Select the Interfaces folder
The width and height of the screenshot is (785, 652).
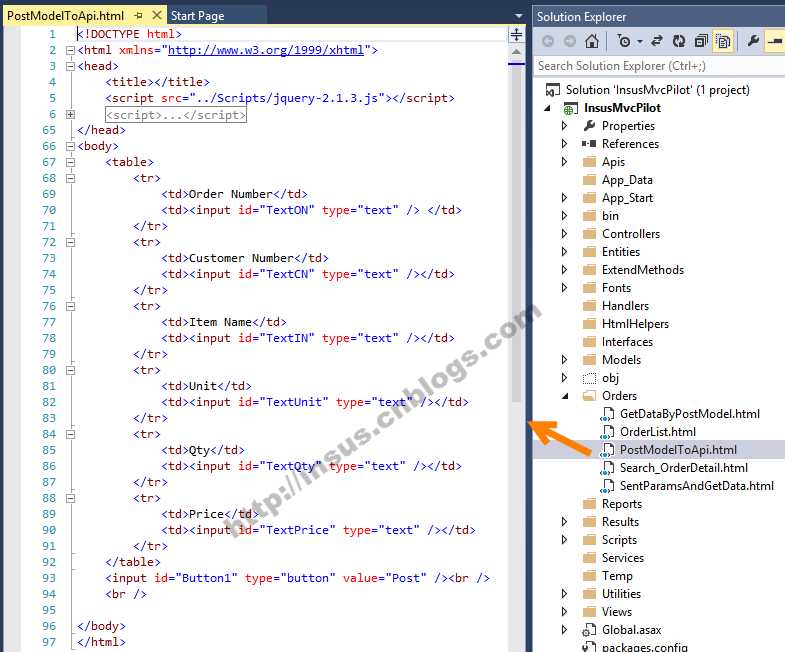tap(627, 342)
